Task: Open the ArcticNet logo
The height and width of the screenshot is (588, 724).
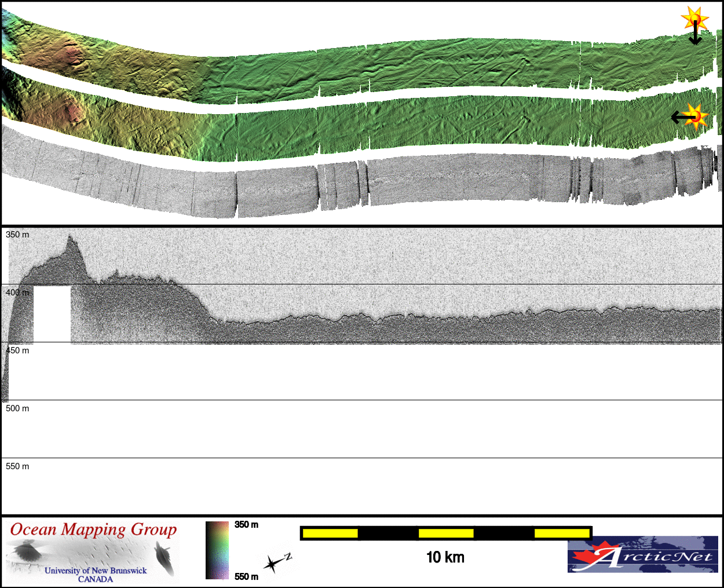Action: (642, 554)
